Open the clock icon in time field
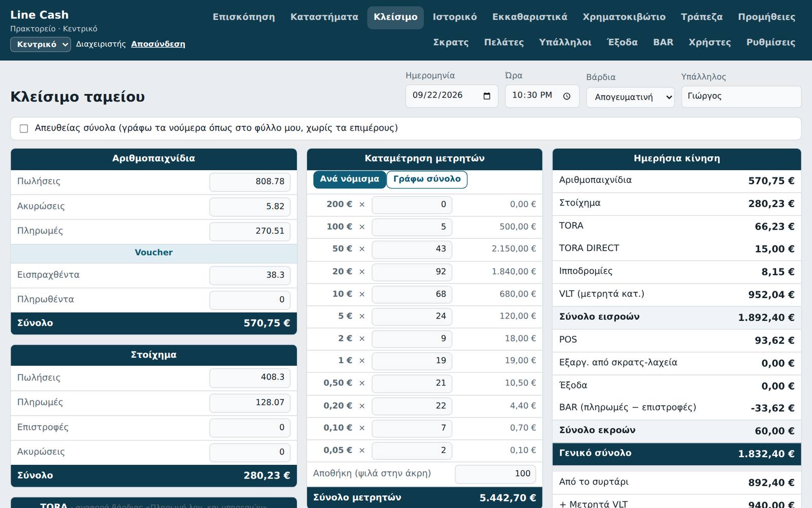Viewport: 812px width, 508px height. 567,96
